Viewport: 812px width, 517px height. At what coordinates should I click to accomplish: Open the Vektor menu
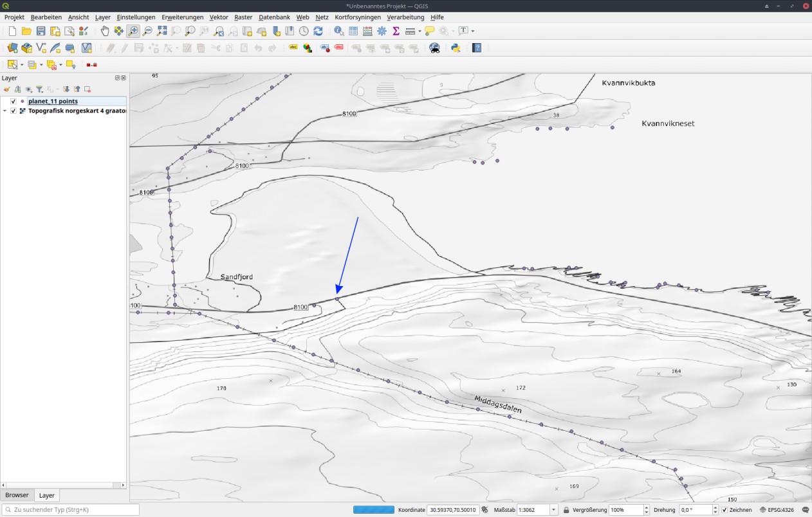[219, 17]
